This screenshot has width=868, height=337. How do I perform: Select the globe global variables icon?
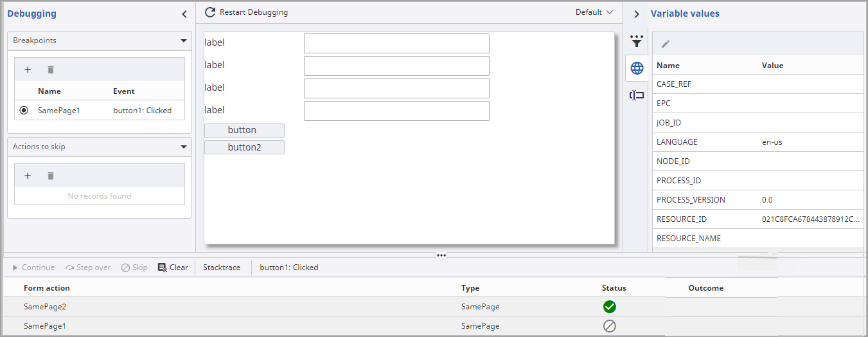(x=636, y=68)
